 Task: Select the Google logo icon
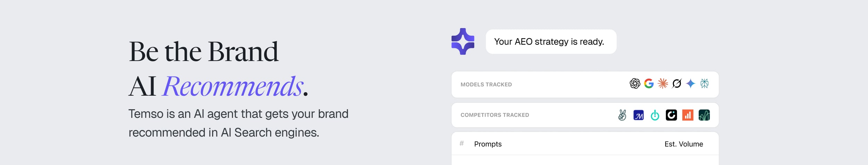pyautogui.click(x=649, y=84)
